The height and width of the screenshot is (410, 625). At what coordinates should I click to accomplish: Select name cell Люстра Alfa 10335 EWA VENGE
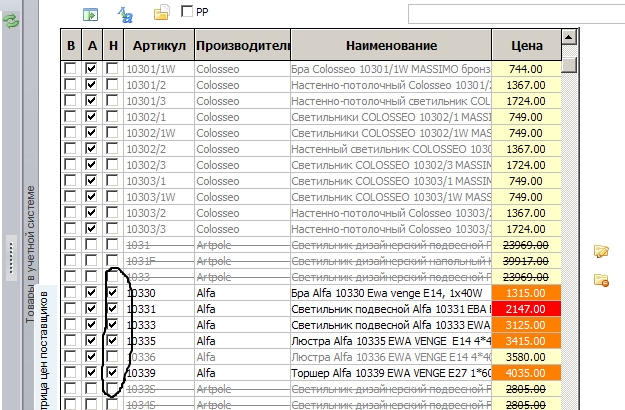click(x=391, y=341)
